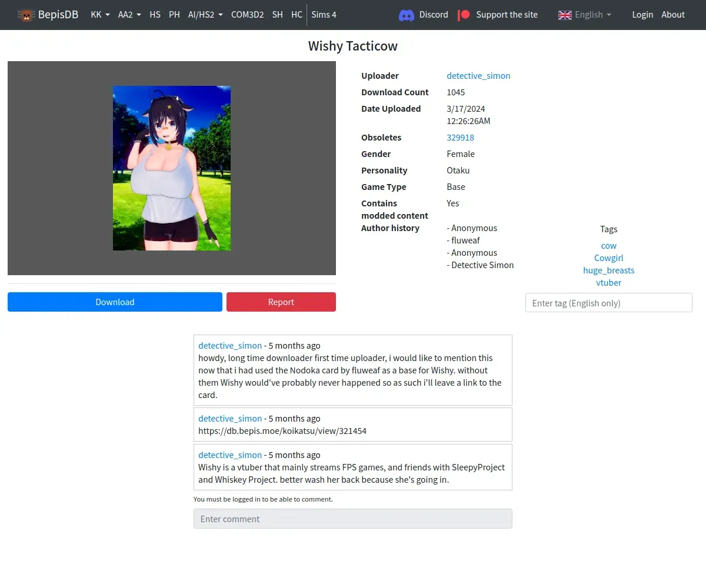Click the Otaku personality value
The height and width of the screenshot is (588, 706).
pos(458,170)
